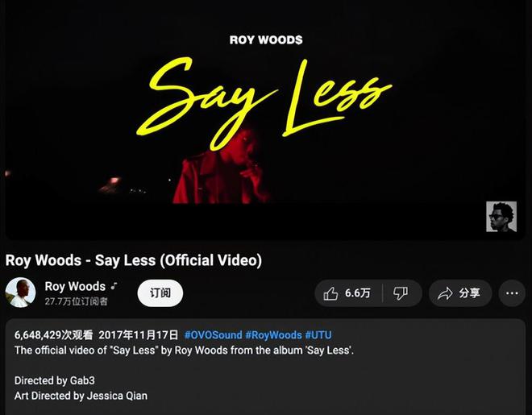
Task: Click the 6,648,429 view count line
Action: click(x=53, y=335)
